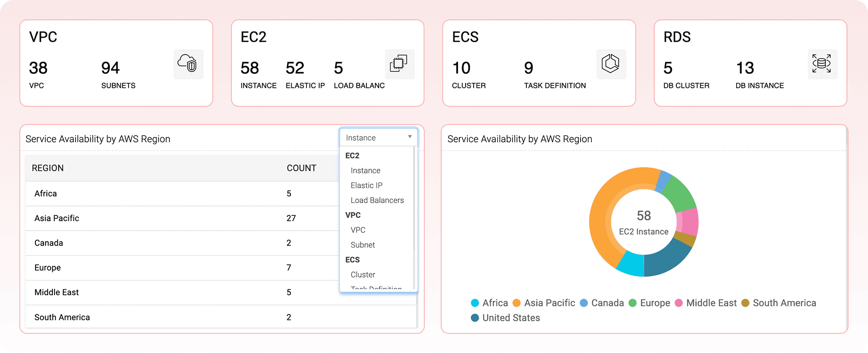Screen dimensions: 868x353
Task: Click the COUNT column header
Action: coord(301,168)
